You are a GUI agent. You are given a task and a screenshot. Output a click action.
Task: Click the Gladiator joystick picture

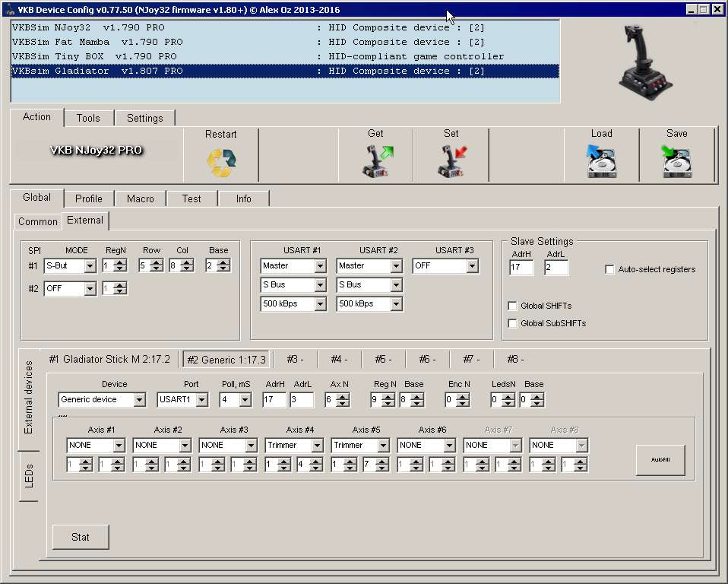pyautogui.click(x=646, y=62)
